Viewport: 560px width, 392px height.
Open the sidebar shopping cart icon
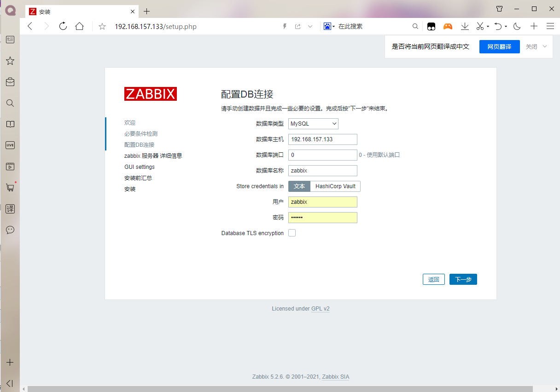pos(10,188)
